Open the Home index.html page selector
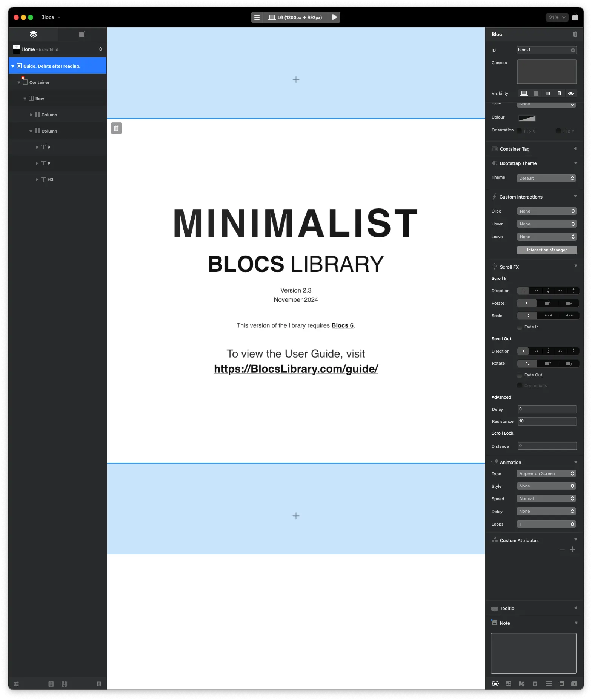 tap(57, 49)
